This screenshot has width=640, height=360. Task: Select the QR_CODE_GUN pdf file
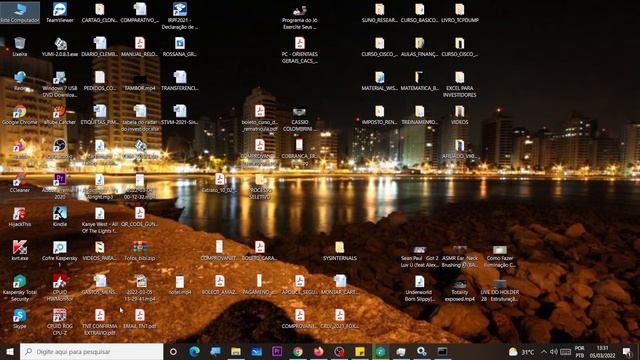click(140, 217)
